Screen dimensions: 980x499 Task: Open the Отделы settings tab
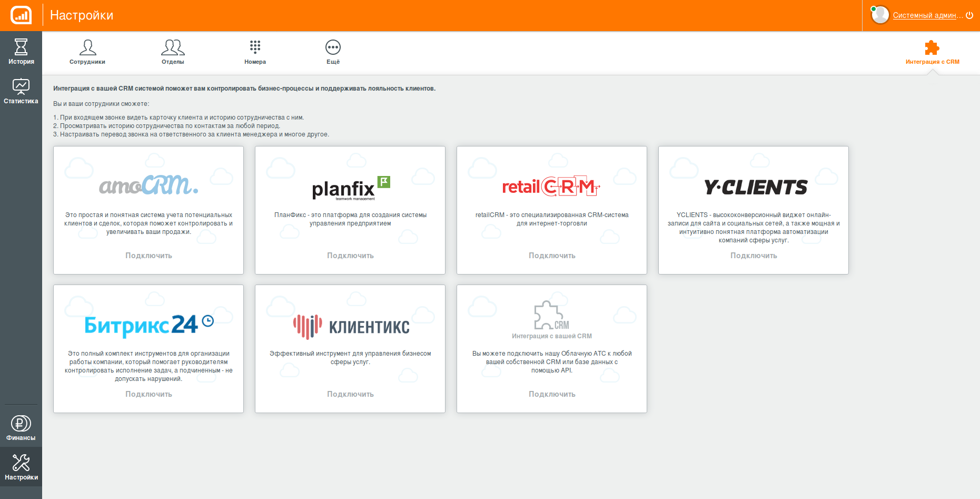pos(173,52)
